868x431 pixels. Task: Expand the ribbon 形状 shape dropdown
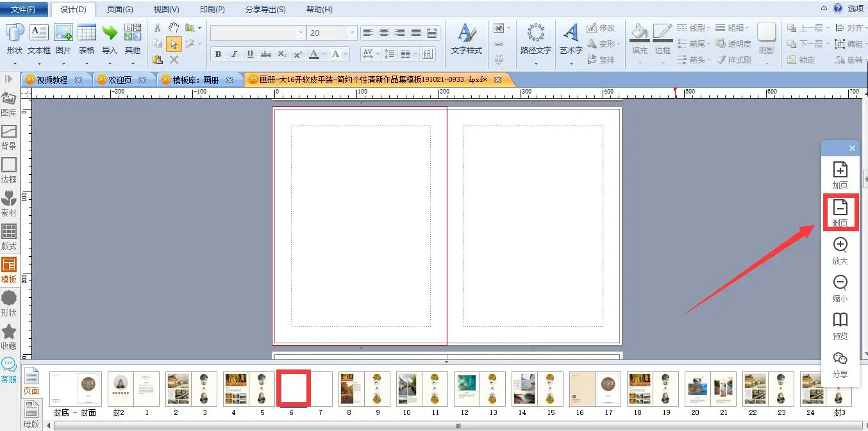pyautogui.click(x=14, y=63)
